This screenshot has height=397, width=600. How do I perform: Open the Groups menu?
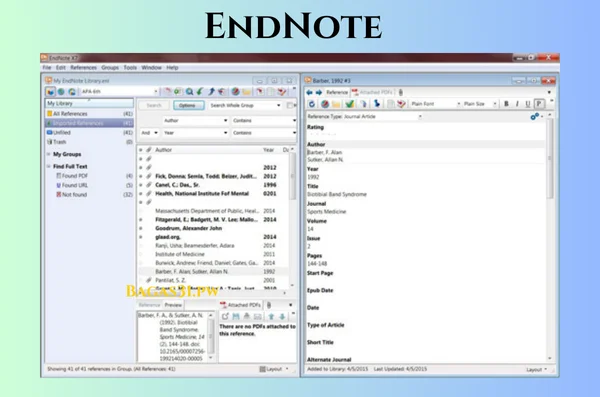click(110, 68)
